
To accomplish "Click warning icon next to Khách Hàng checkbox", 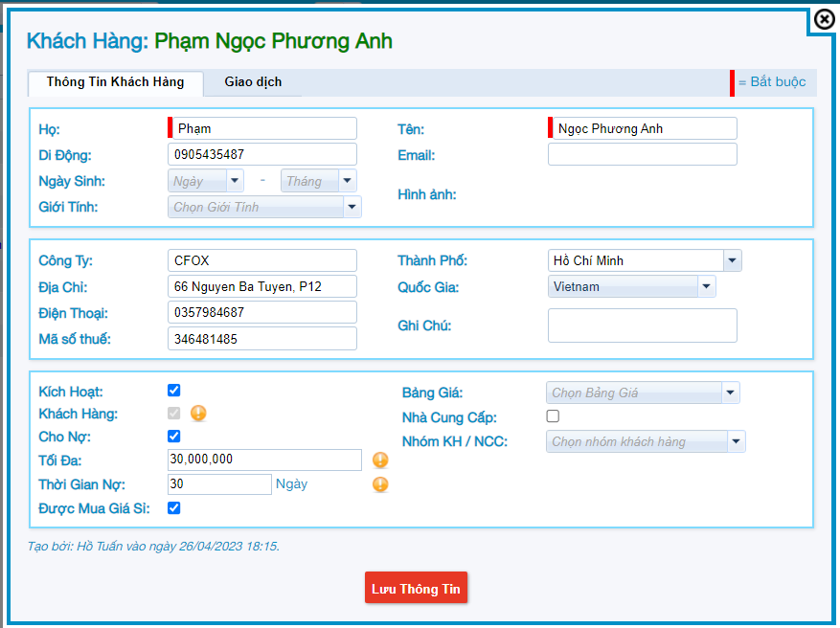I will (x=198, y=414).
